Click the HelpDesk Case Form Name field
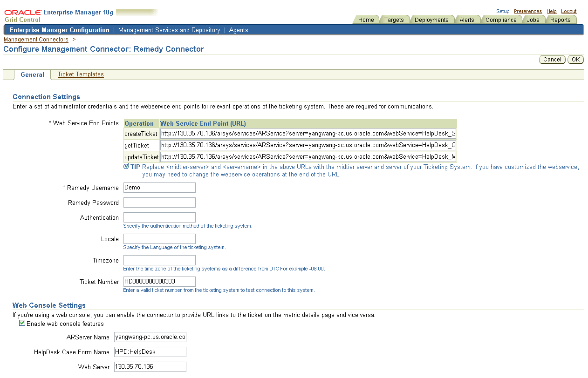Screen dimensions: 588x378 pyautogui.click(x=150, y=352)
